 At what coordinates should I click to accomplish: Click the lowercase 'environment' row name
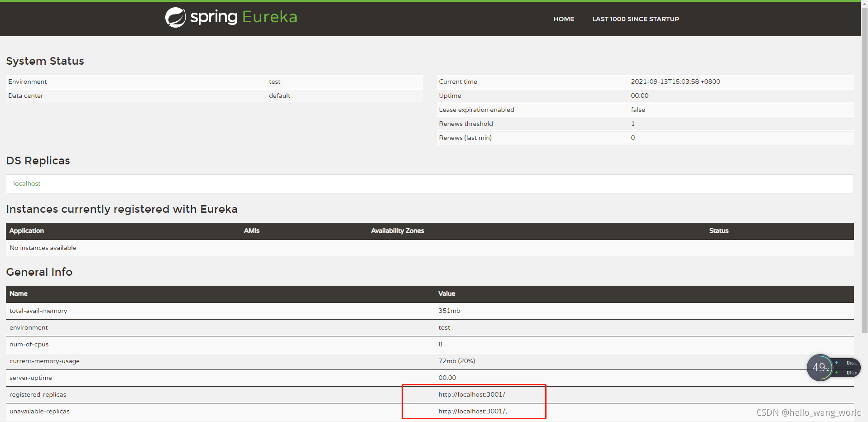(x=29, y=327)
